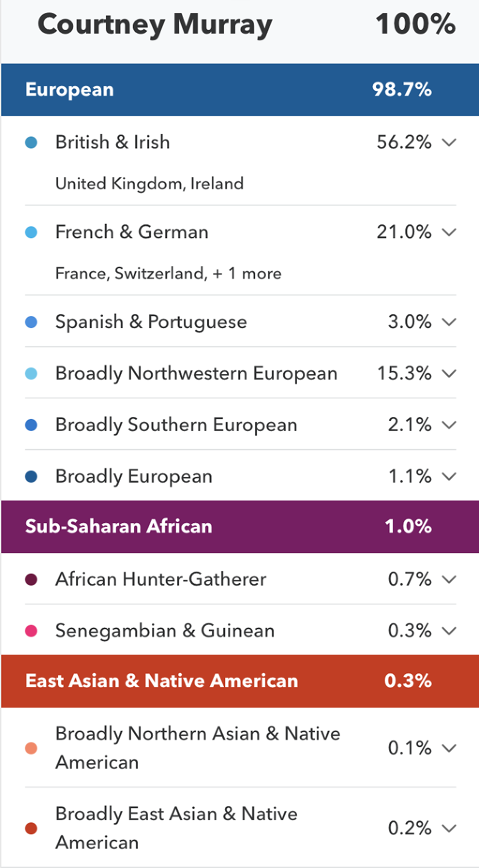Expand the Broadly European chevron
The width and height of the screenshot is (479, 868).
pyautogui.click(x=449, y=476)
